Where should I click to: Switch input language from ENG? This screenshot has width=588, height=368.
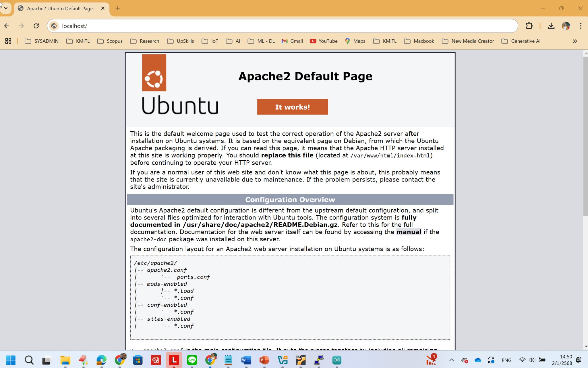pos(506,360)
